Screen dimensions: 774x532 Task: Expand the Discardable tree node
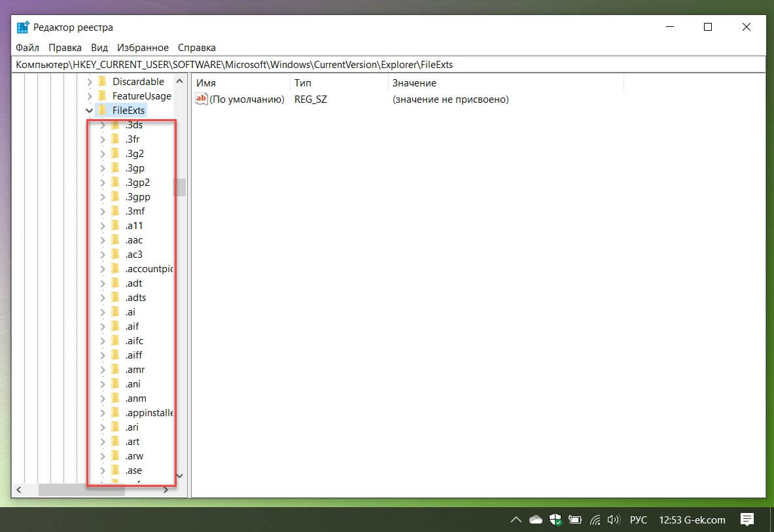point(90,81)
